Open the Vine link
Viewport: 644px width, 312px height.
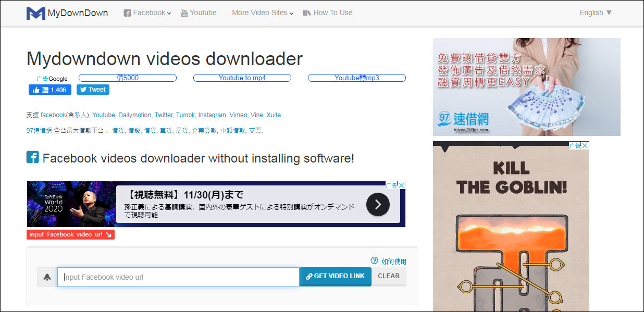pyautogui.click(x=257, y=115)
